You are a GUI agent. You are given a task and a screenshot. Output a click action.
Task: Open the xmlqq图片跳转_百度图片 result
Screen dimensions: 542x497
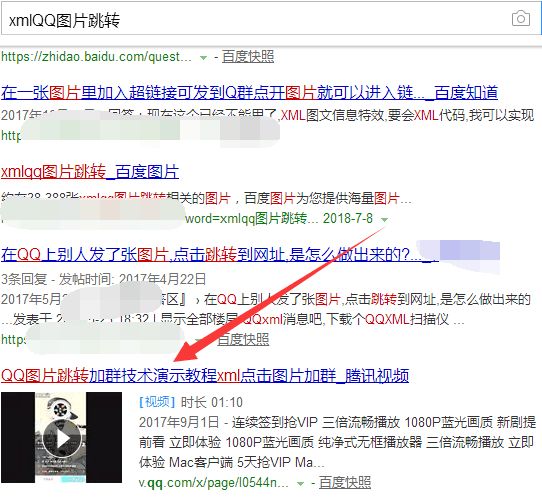coord(90,172)
